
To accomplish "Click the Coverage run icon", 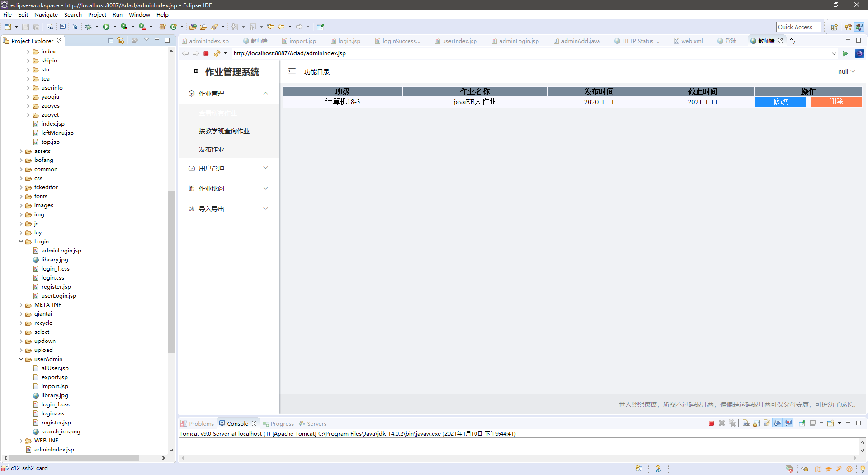I will coord(124,27).
